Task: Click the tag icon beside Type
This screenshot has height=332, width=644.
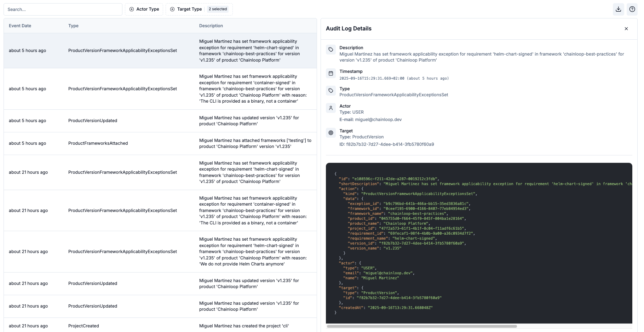Action: (330, 91)
